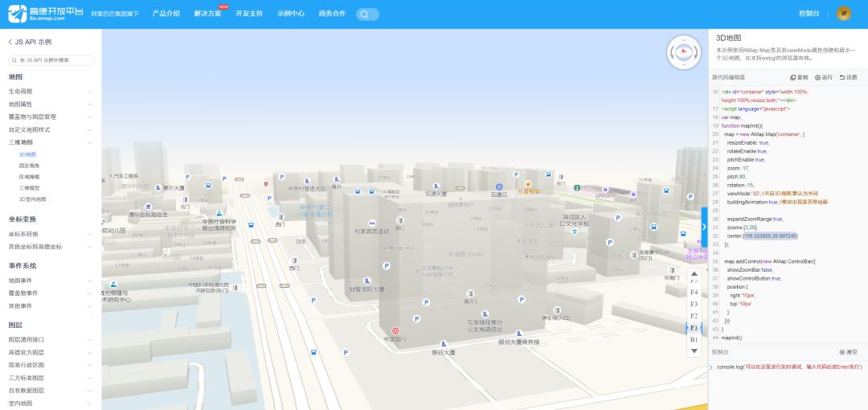Expand the 生命周期 sidebar section

tap(50, 91)
